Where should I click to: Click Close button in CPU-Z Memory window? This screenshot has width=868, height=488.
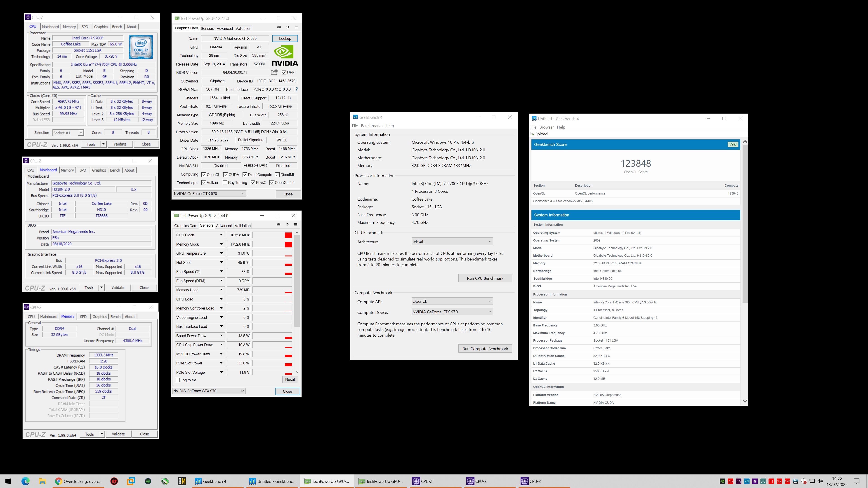tap(144, 434)
